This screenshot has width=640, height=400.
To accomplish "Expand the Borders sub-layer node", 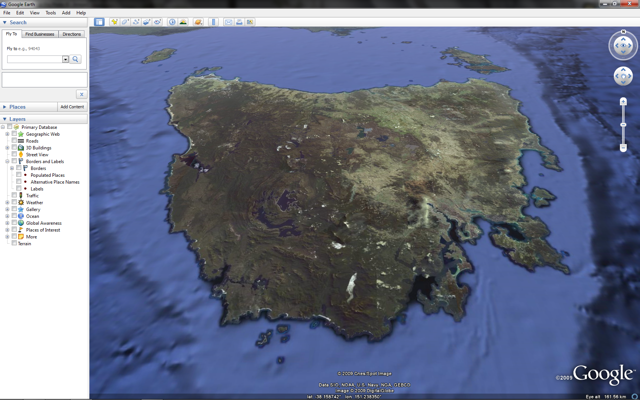I will pyautogui.click(x=12, y=168).
